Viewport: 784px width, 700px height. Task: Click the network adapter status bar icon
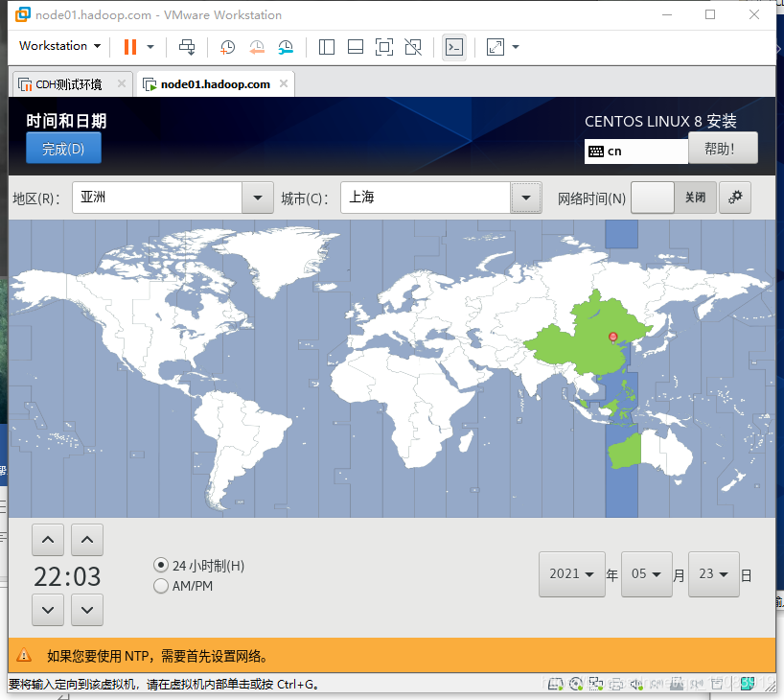click(x=596, y=683)
